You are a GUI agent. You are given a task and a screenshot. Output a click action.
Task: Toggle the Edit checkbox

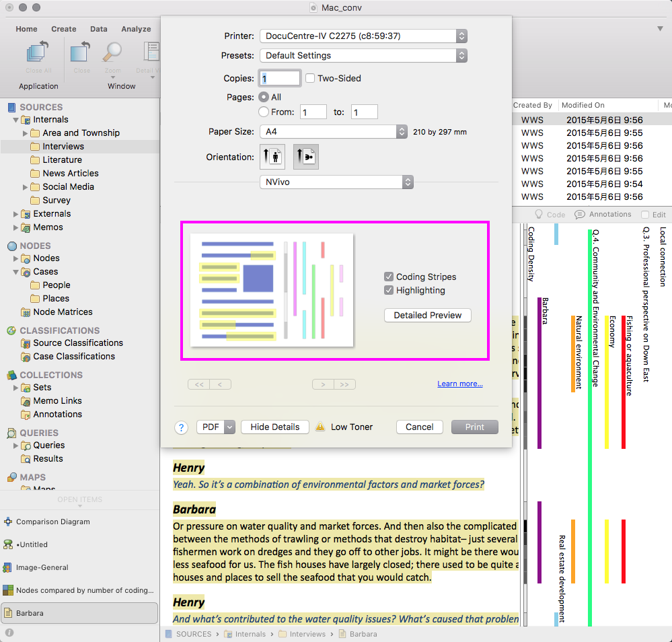pyautogui.click(x=645, y=215)
